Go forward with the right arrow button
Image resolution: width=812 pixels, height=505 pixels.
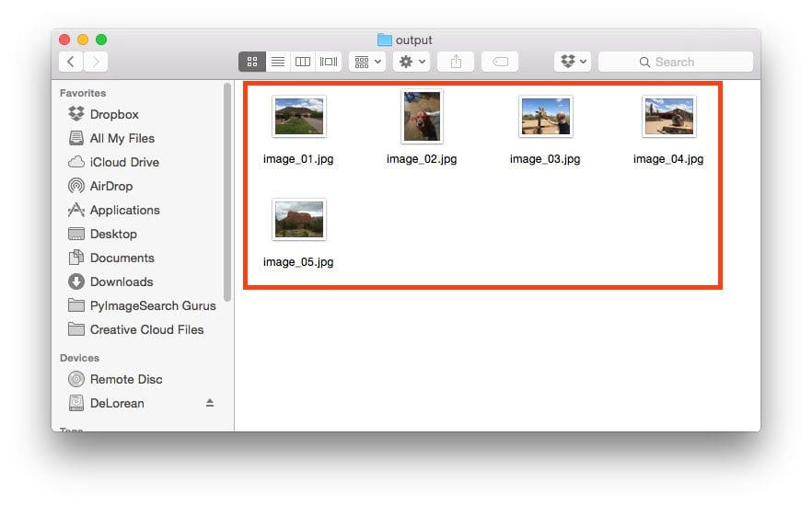click(x=96, y=62)
